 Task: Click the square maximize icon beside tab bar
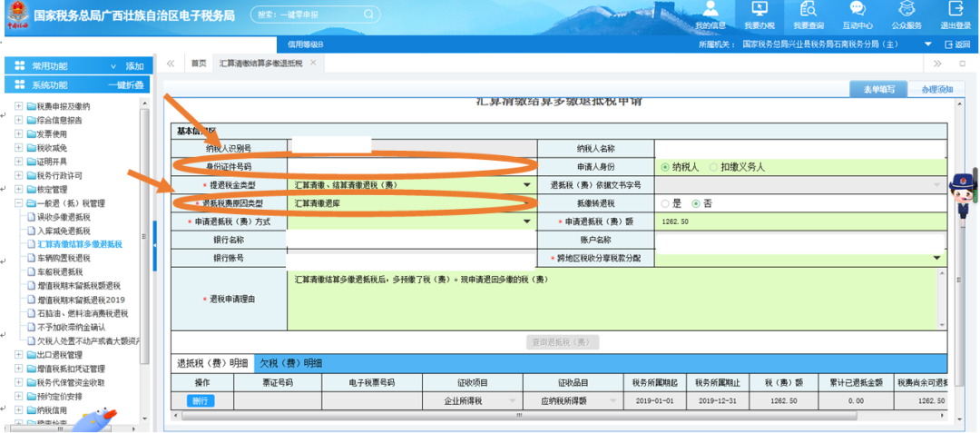pyautogui.click(x=963, y=64)
